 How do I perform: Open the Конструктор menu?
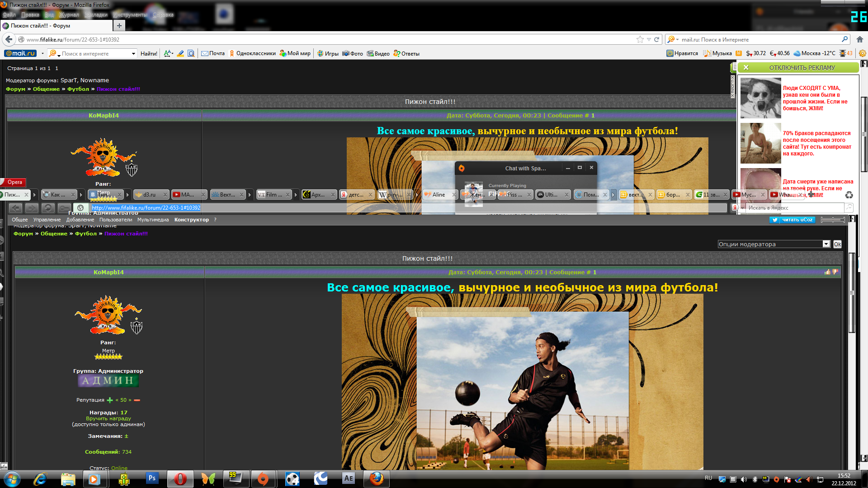(191, 220)
